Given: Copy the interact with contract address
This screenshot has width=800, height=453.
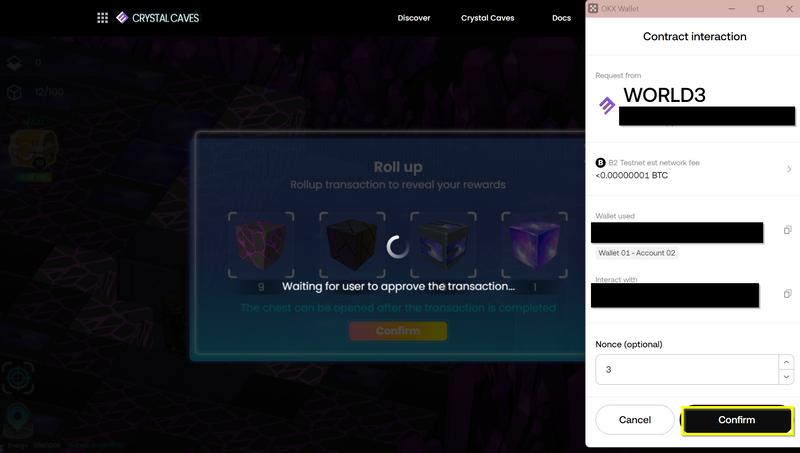Looking at the screenshot, I should [787, 294].
